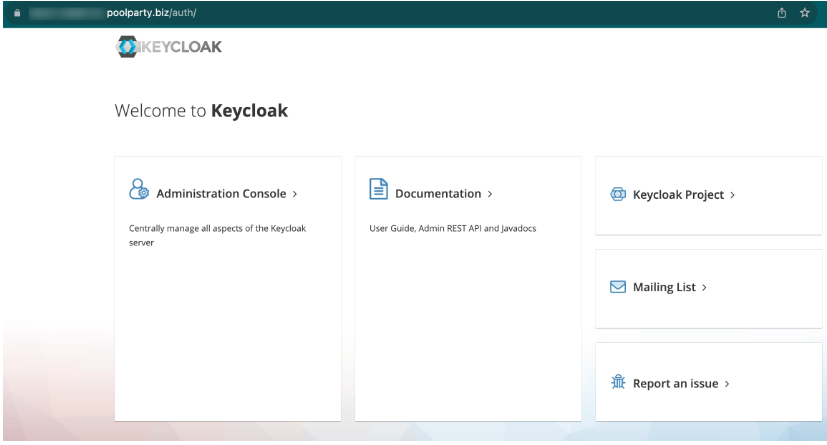Open the Mailing List link

click(x=664, y=288)
